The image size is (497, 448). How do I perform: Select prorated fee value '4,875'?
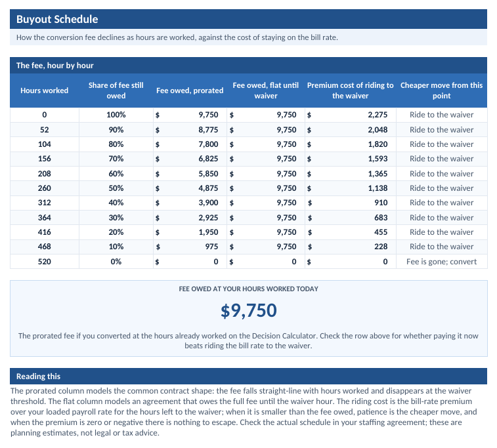[x=190, y=188]
